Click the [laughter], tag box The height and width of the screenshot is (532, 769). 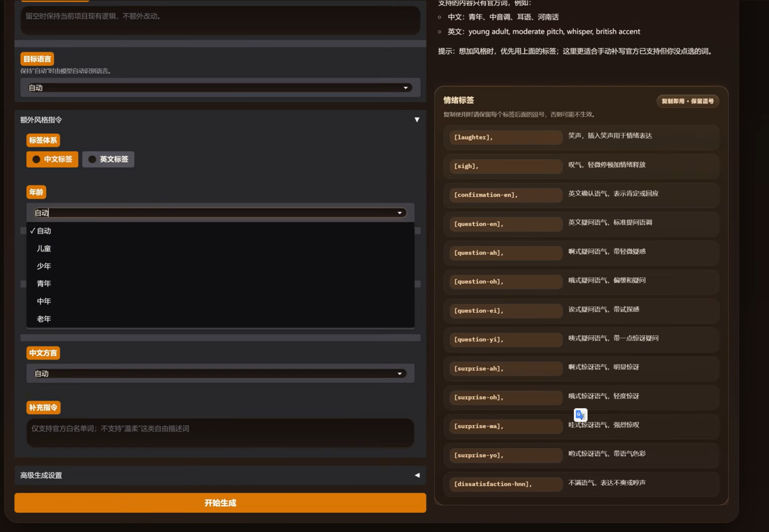[505, 138]
